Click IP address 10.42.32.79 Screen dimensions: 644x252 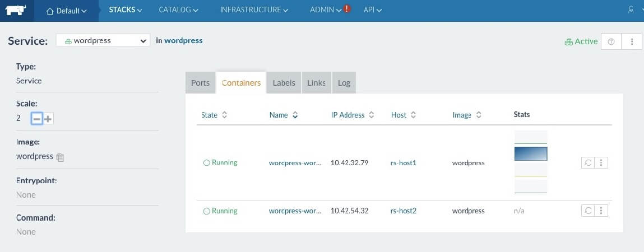(349, 162)
